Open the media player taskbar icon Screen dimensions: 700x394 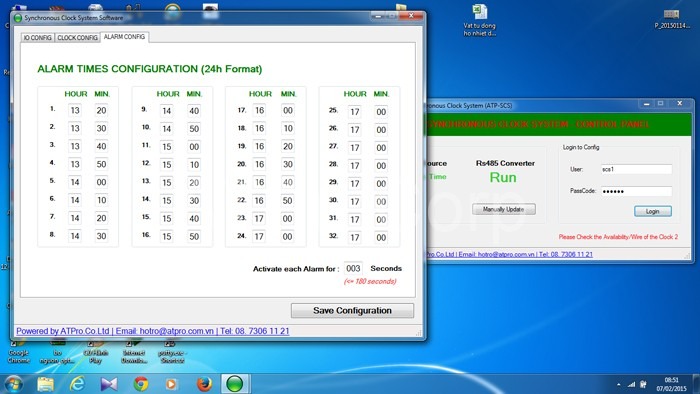[x=171, y=384]
